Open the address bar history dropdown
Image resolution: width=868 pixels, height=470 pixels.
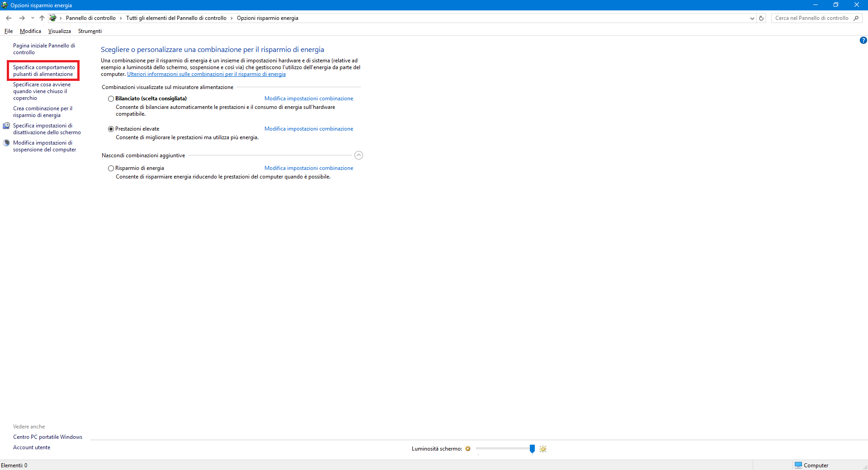[752, 18]
